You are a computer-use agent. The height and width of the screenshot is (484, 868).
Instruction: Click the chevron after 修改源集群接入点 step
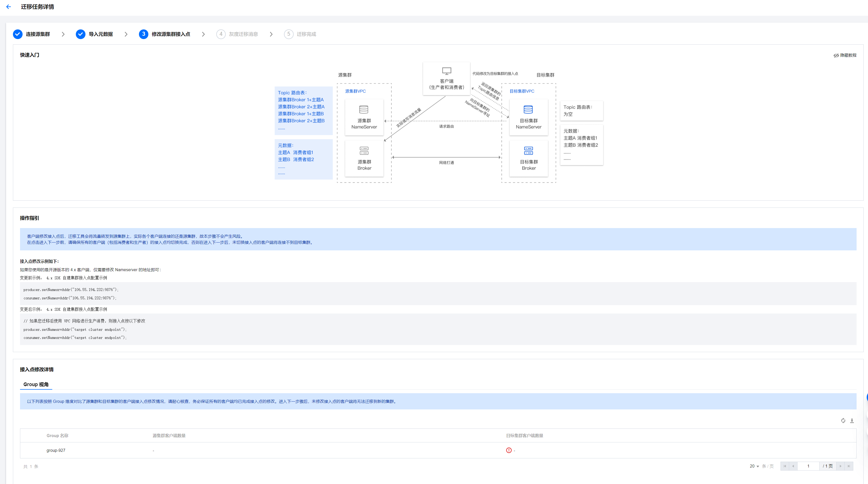pos(203,34)
